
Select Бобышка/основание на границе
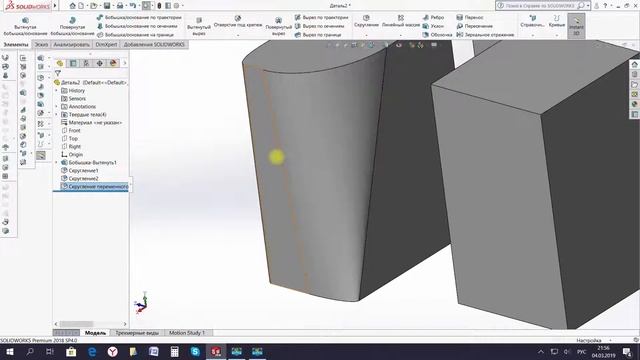(x=136, y=35)
